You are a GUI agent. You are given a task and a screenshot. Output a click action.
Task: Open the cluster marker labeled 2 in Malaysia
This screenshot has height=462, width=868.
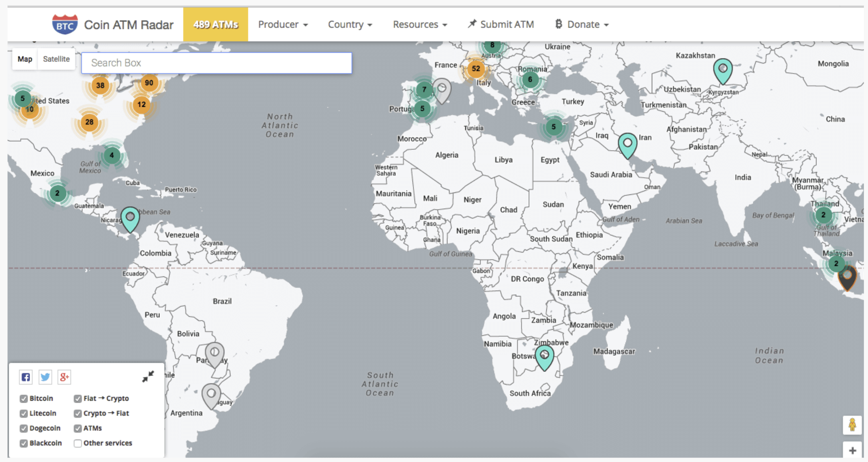click(836, 263)
